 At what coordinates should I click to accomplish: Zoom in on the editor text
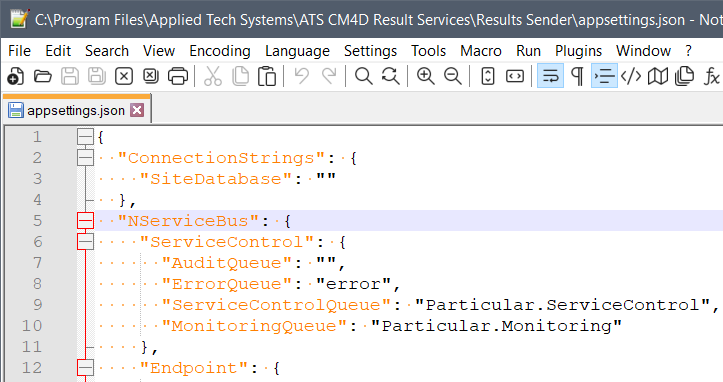click(425, 76)
